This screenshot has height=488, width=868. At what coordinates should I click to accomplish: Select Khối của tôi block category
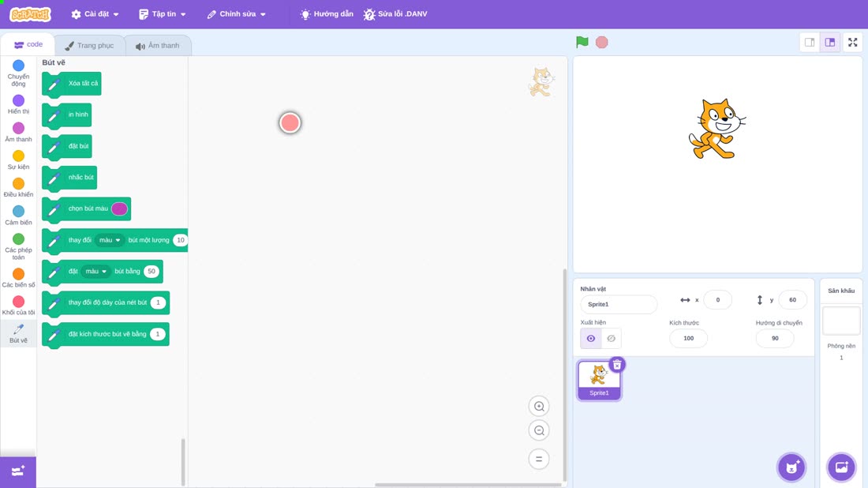pyautogui.click(x=18, y=306)
